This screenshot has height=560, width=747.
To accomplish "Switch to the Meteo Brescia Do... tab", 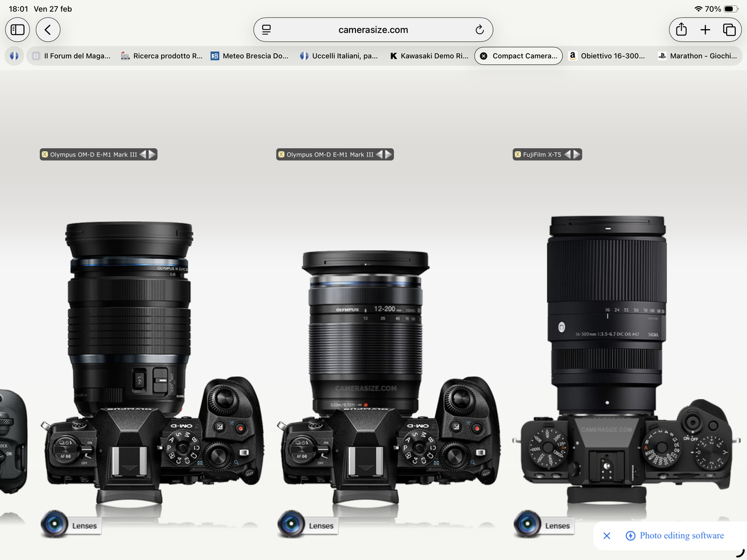I will tap(250, 56).
